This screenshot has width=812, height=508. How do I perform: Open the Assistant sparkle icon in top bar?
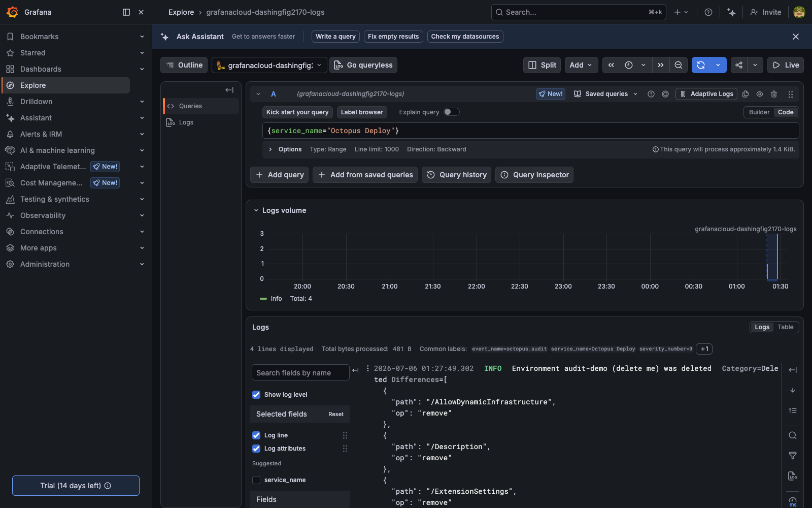(731, 12)
